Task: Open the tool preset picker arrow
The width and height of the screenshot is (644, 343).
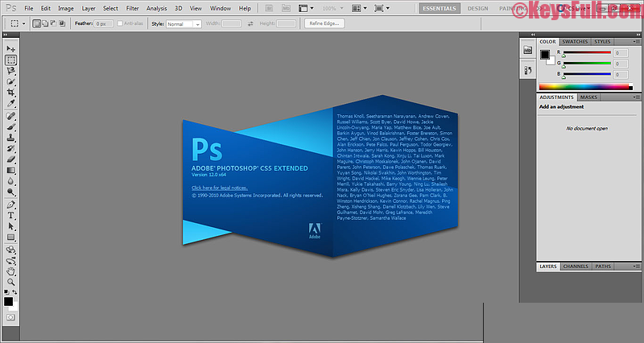Action: tap(25, 24)
